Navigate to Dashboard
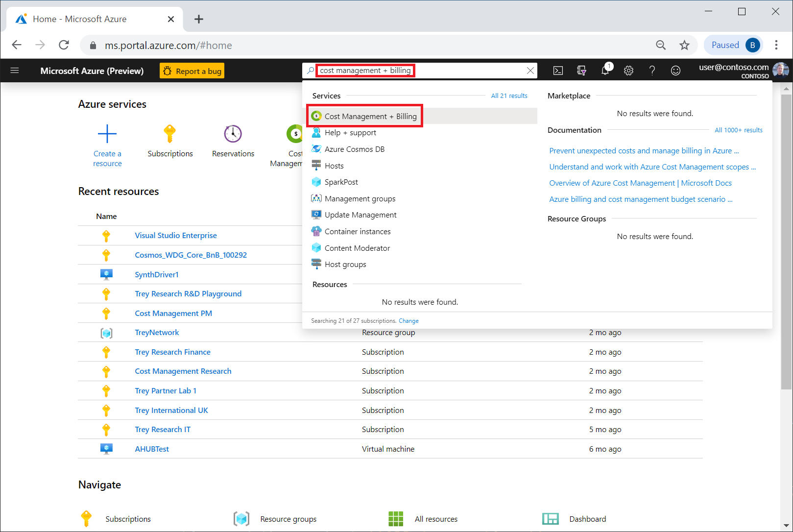This screenshot has width=793, height=532. [x=574, y=519]
